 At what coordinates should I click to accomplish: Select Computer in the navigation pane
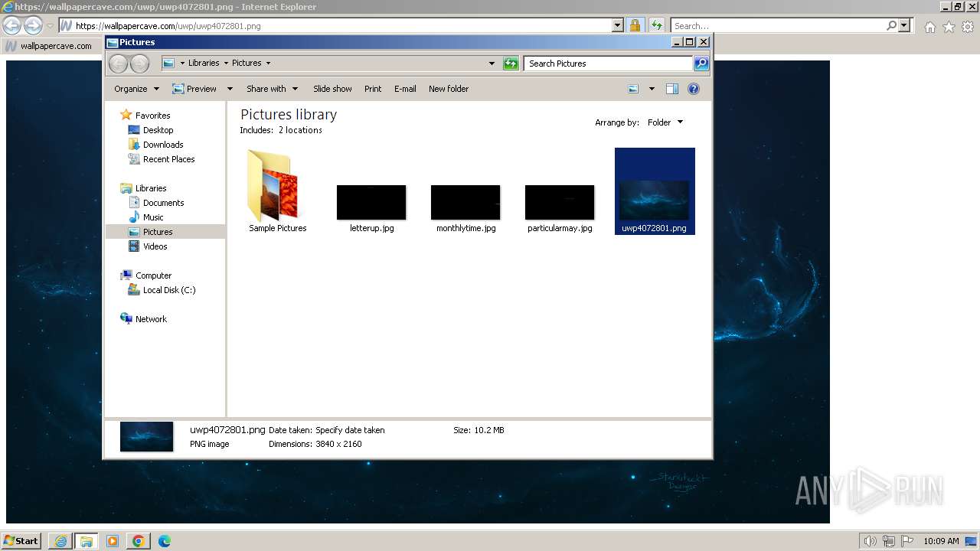(153, 275)
